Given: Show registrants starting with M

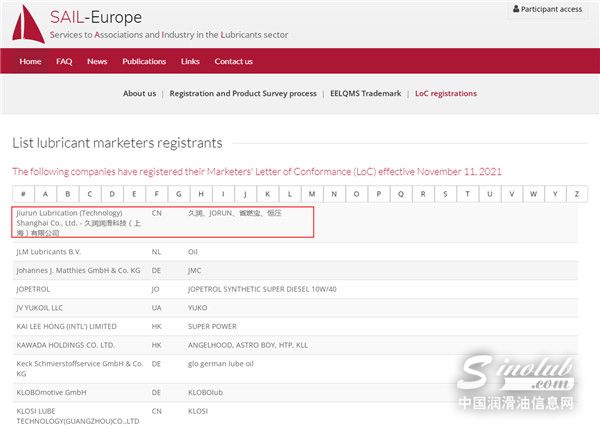Looking at the screenshot, I should click(311, 194).
